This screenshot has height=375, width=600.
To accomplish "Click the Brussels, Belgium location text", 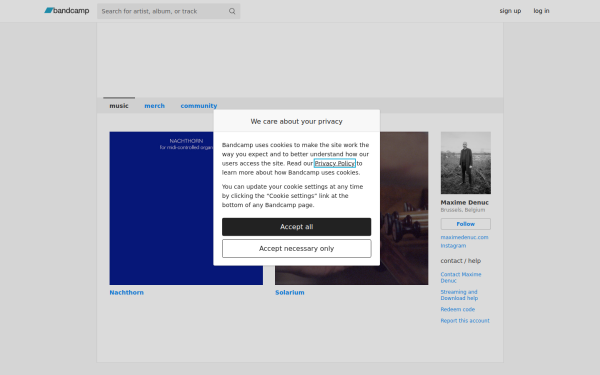I will click(463, 210).
